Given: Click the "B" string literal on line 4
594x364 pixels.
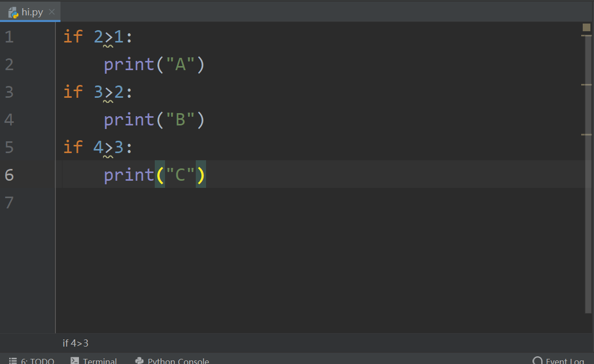Looking at the screenshot, I should pos(180,120).
